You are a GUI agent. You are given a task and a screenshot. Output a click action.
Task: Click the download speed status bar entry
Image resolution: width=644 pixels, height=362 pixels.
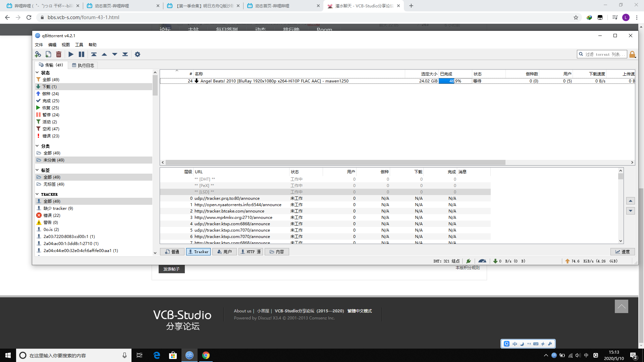tap(509, 261)
